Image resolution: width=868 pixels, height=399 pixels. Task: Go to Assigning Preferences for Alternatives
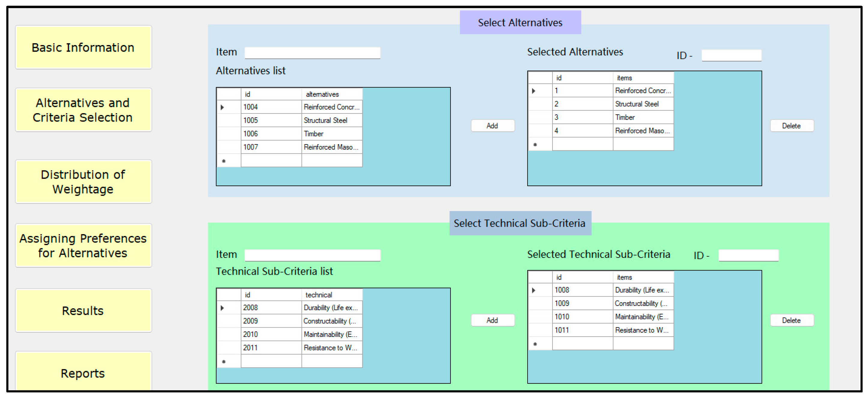point(83,246)
